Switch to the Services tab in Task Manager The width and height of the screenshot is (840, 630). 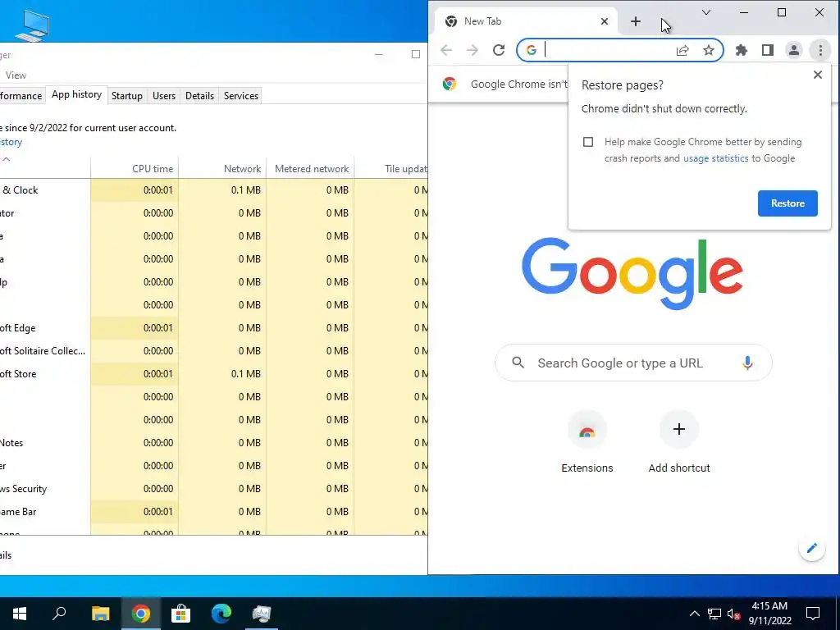[241, 96]
